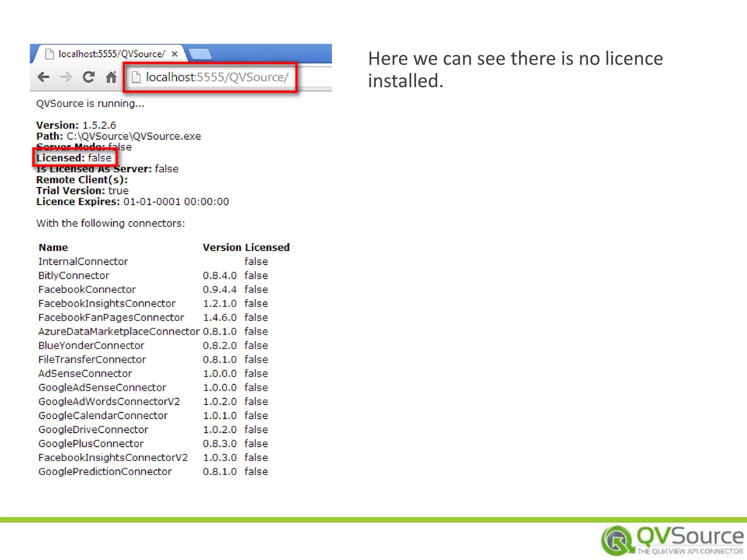Go to the browser home icon
The width and height of the screenshot is (747, 560).
click(111, 77)
